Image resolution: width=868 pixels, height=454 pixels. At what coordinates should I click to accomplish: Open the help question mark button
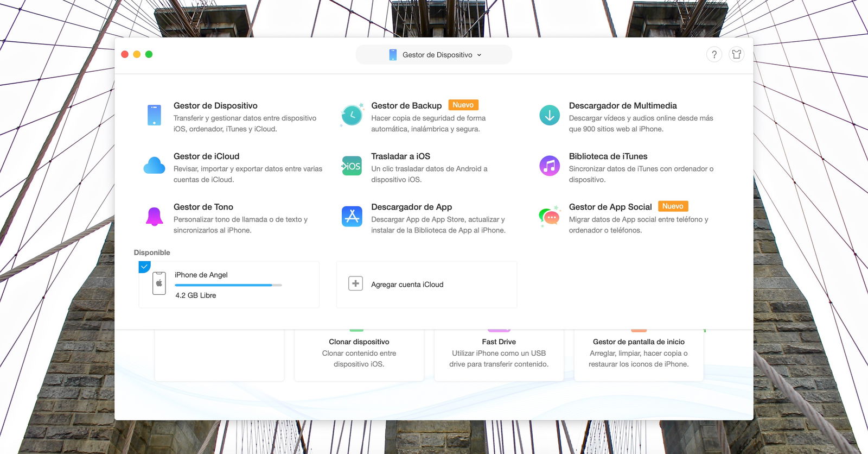tap(714, 54)
